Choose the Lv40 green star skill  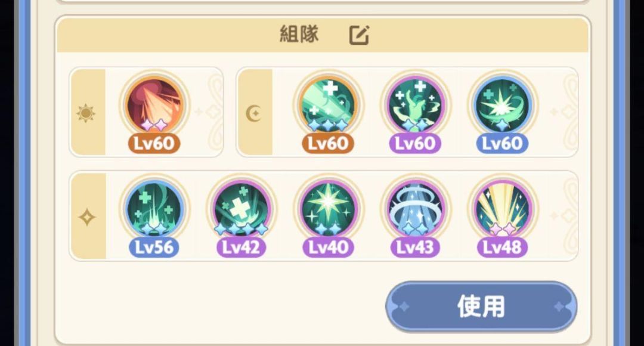coord(328,209)
